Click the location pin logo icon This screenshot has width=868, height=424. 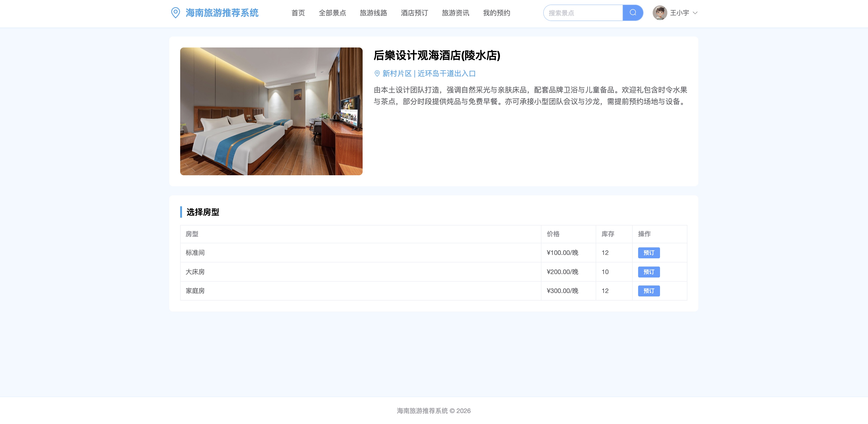click(175, 13)
